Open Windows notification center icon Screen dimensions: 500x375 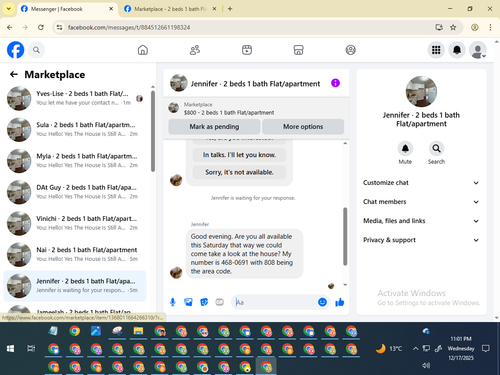pos(486,349)
